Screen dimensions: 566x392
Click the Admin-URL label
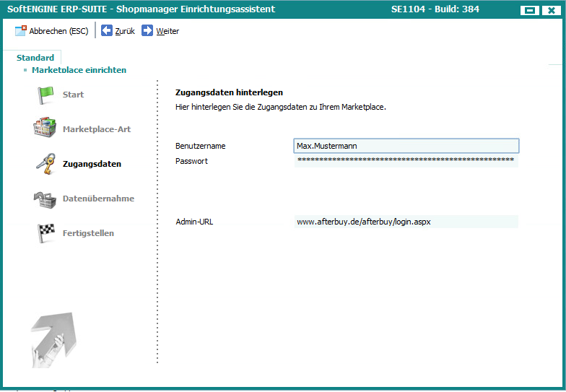tap(195, 222)
